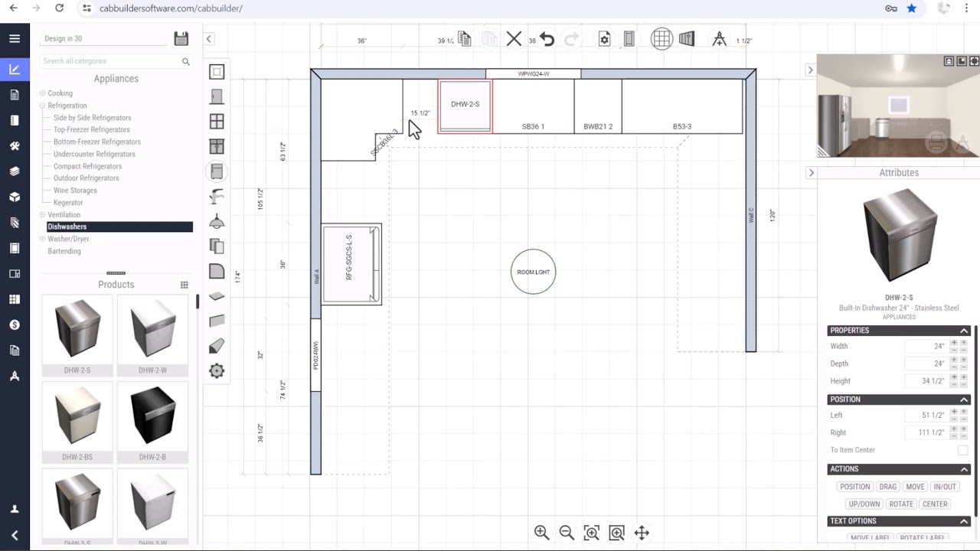Click the search magnifier icon in categories

(185, 61)
